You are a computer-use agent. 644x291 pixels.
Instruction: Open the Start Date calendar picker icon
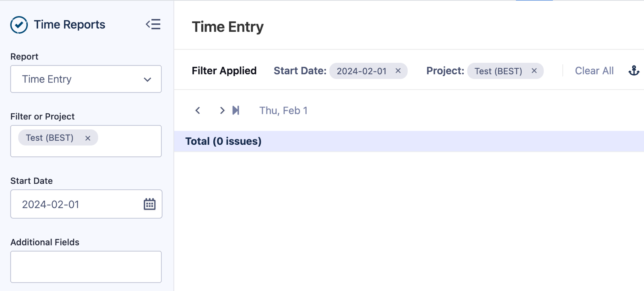(x=149, y=204)
